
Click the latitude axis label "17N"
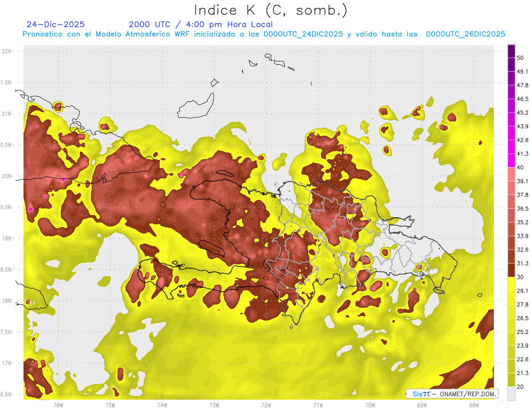point(8,363)
